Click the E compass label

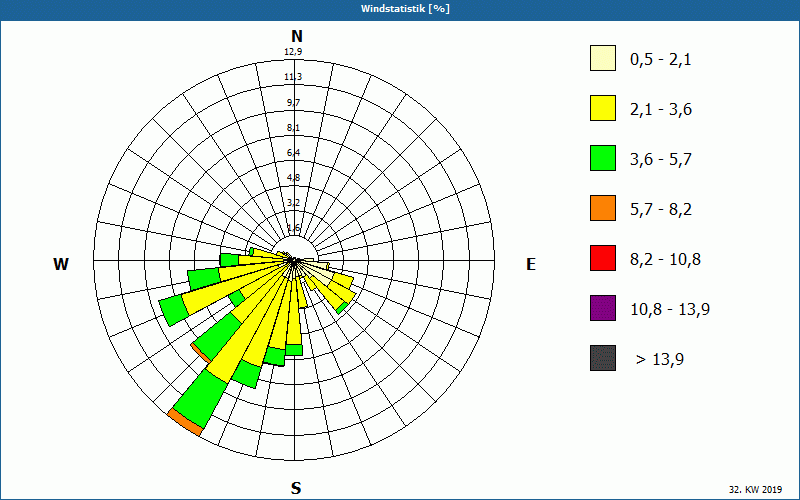[531, 264]
